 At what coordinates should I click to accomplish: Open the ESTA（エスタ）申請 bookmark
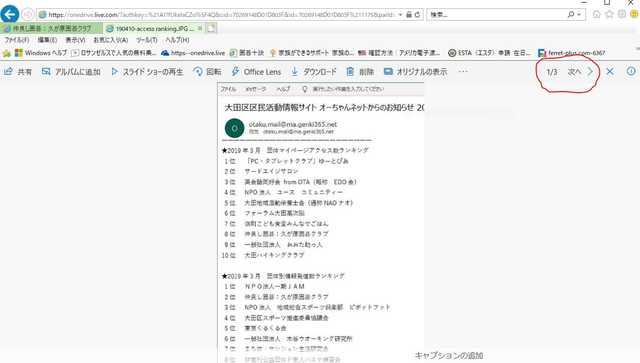pyautogui.click(x=489, y=53)
